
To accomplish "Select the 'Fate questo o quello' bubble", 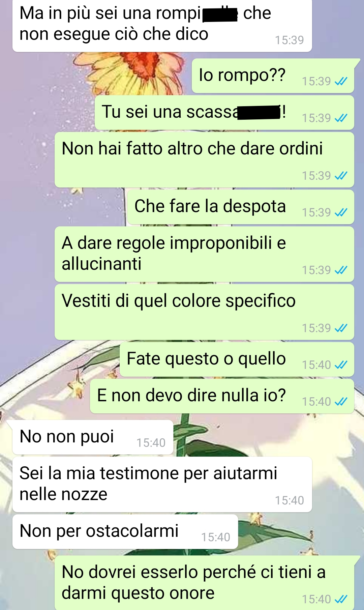I will 237,359.
